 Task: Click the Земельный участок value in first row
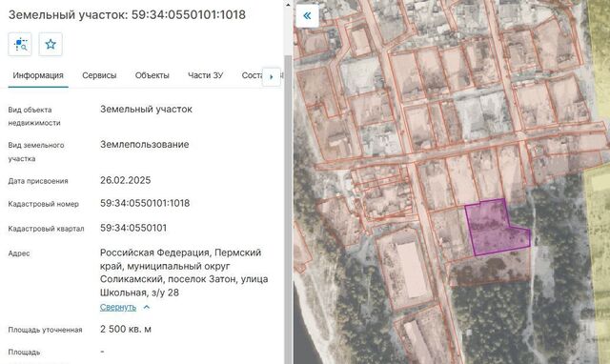(x=146, y=110)
